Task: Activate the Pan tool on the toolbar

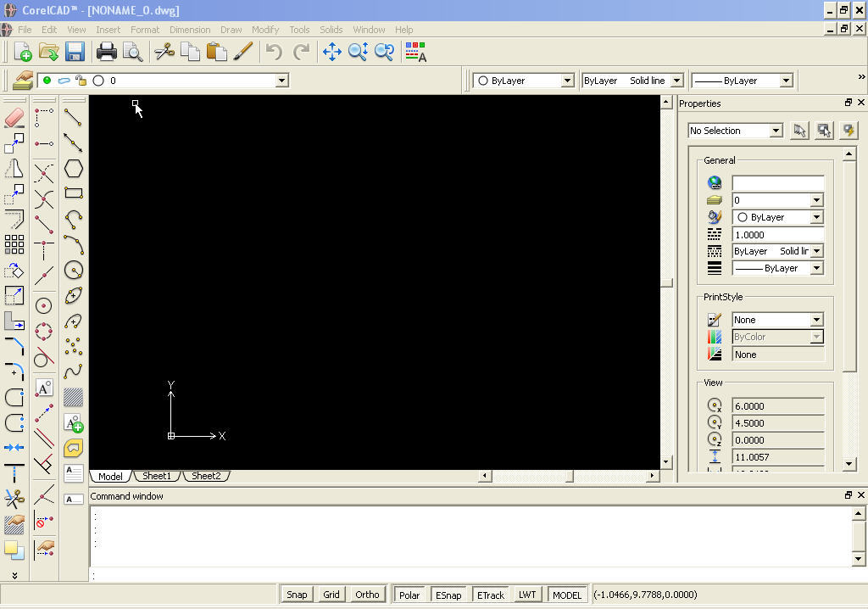Action: point(333,52)
